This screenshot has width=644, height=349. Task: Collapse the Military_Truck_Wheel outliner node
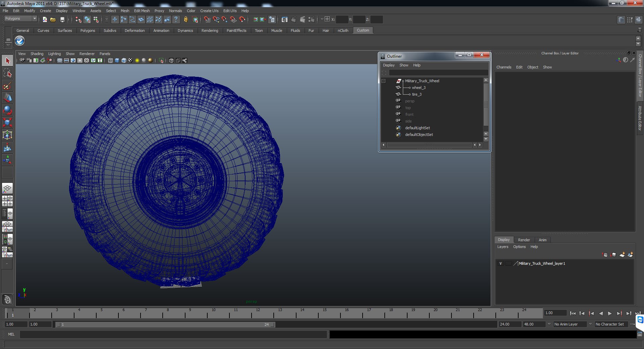(x=383, y=81)
